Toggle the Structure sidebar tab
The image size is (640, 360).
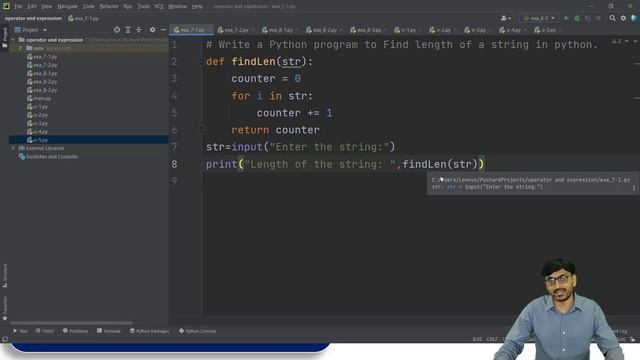(5, 276)
